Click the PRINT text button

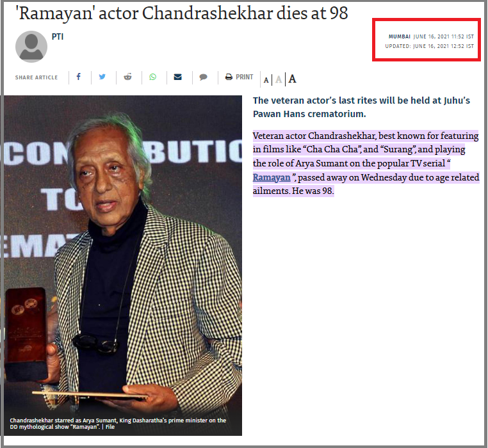pos(244,77)
